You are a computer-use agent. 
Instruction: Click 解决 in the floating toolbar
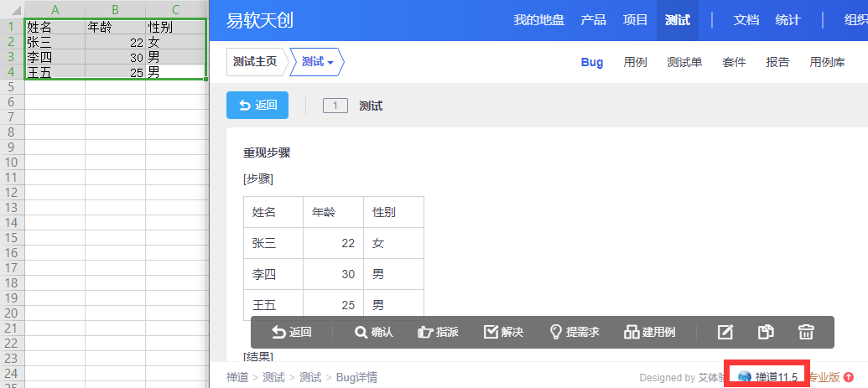[504, 332]
